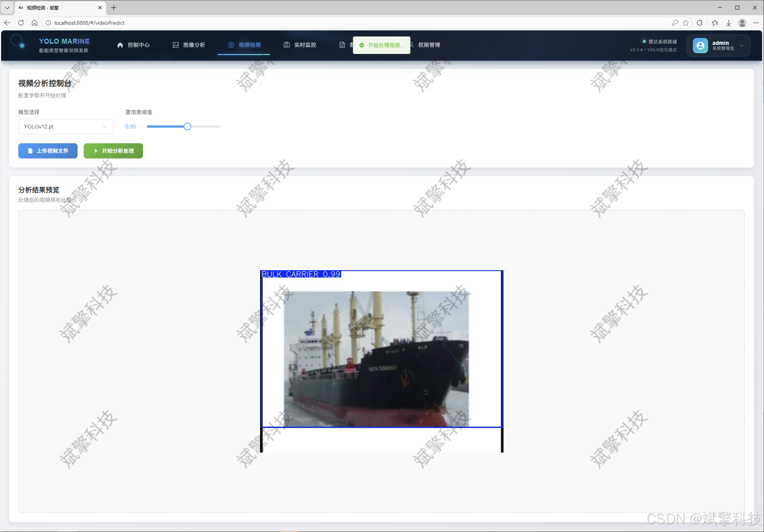The image size is (764, 532).
Task: Click the confidence threshold slider handle
Action: point(187,127)
